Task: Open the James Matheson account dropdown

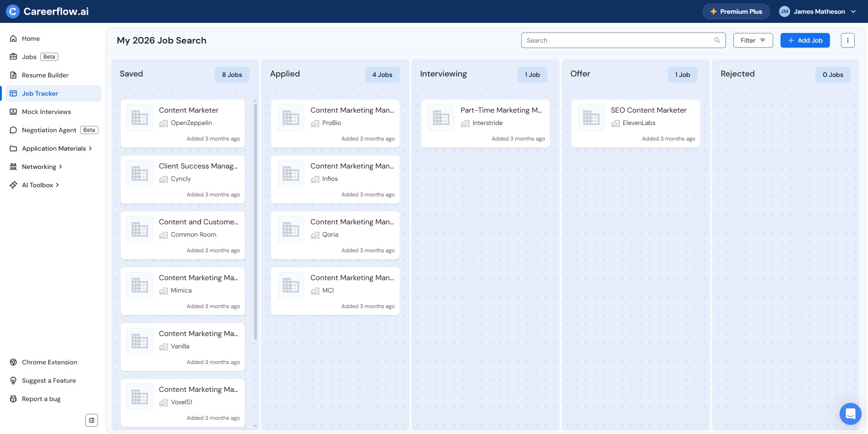Action: coord(819,11)
